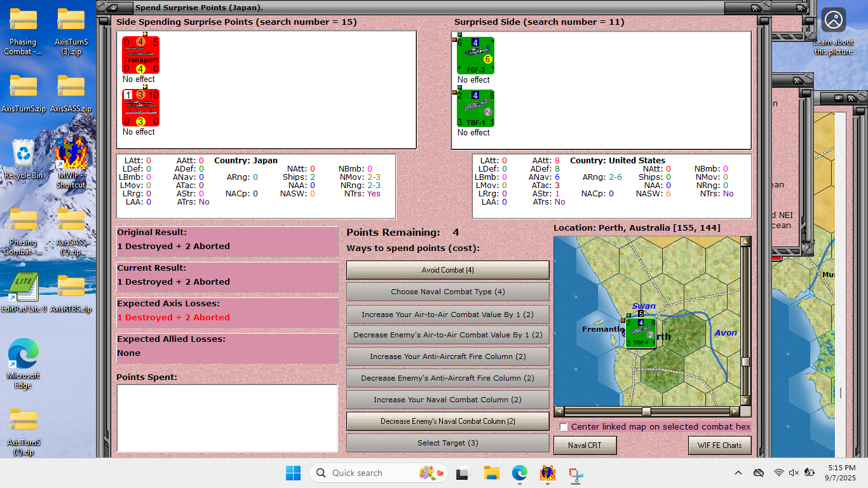Open Snipping Tool from taskbar
868x488 pixels.
(x=576, y=473)
